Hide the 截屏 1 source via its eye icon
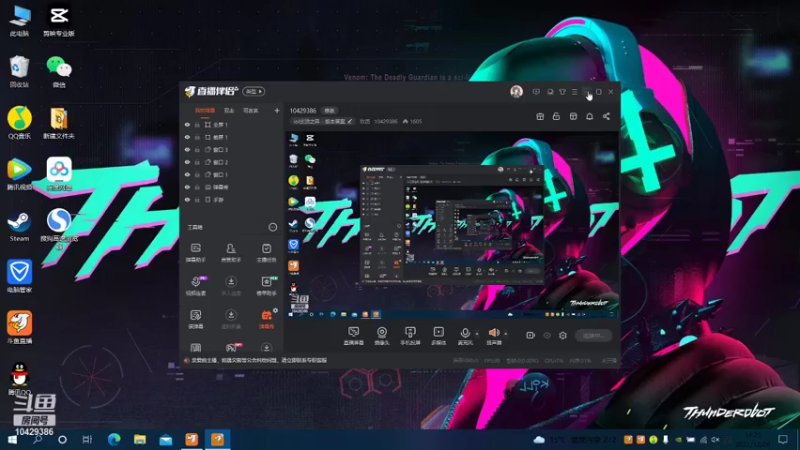 click(x=187, y=137)
